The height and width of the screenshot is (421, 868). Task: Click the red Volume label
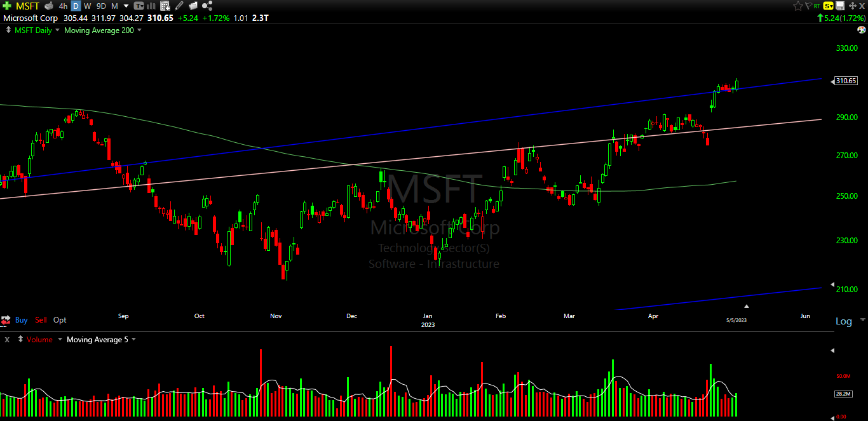point(39,340)
